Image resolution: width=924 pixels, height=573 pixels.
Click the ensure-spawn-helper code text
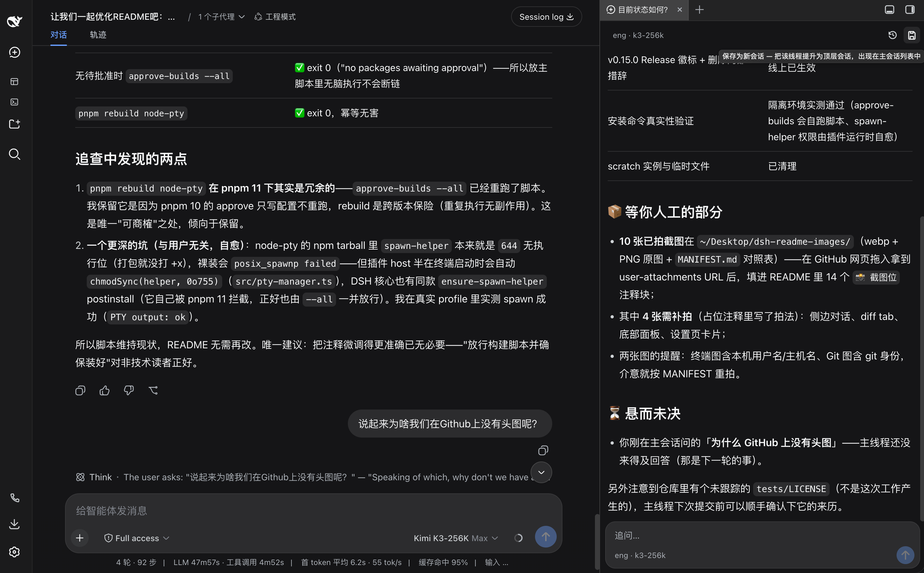click(492, 281)
